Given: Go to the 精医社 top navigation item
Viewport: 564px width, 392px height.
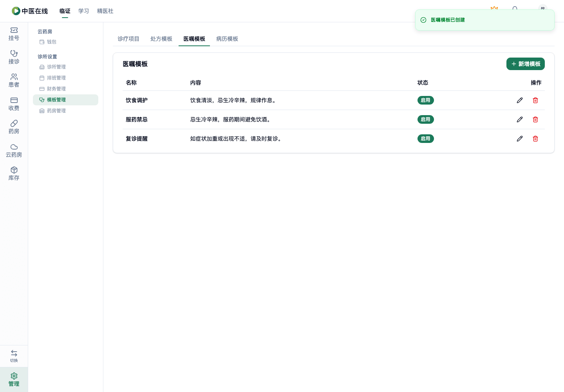Looking at the screenshot, I should [105, 11].
